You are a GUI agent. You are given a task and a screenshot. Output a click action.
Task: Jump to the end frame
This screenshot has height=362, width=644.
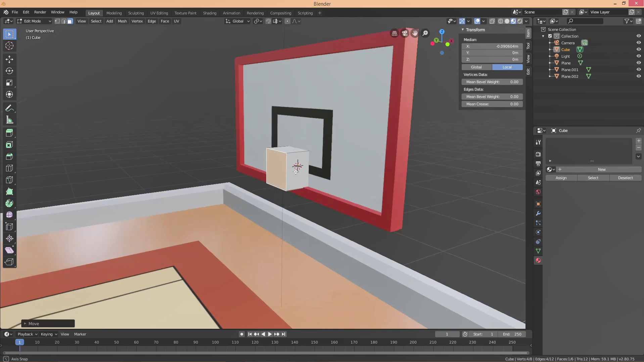[x=283, y=334]
